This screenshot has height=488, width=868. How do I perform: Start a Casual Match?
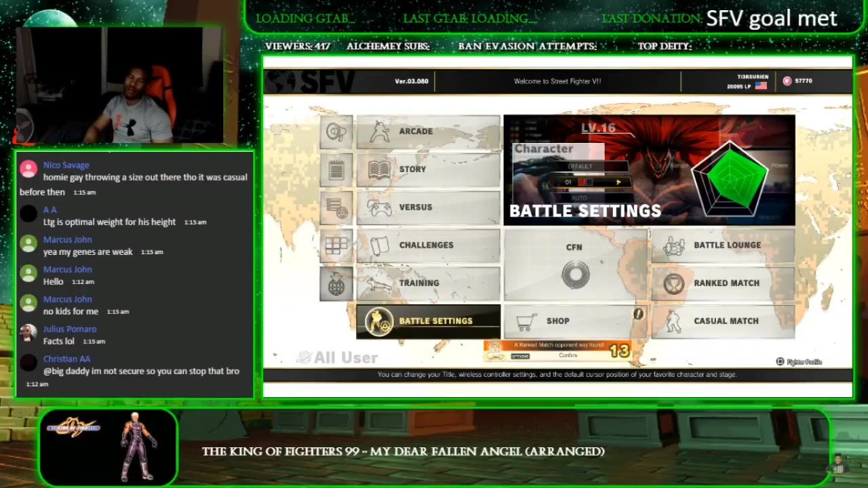tap(723, 321)
